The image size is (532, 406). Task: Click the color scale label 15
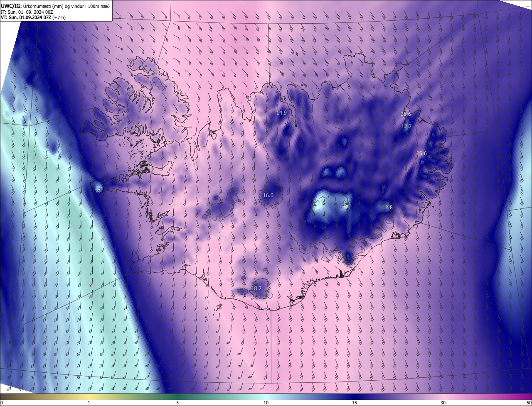click(x=355, y=403)
